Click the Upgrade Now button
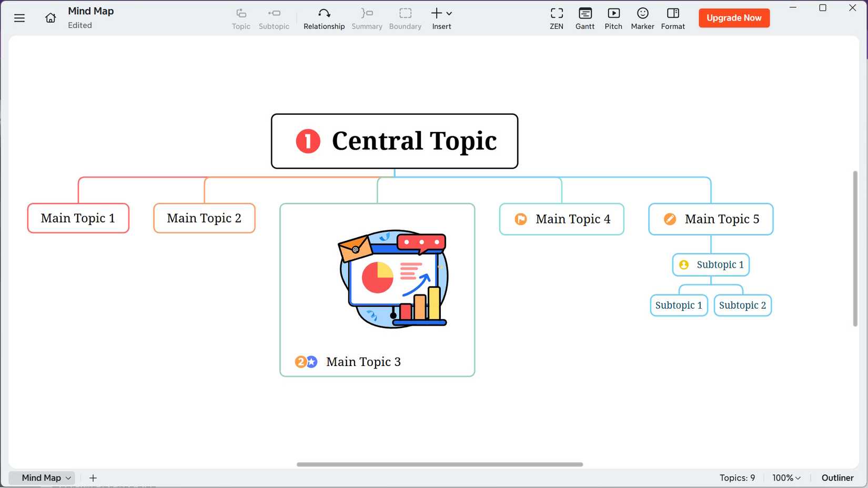The width and height of the screenshot is (868, 488). tap(734, 18)
